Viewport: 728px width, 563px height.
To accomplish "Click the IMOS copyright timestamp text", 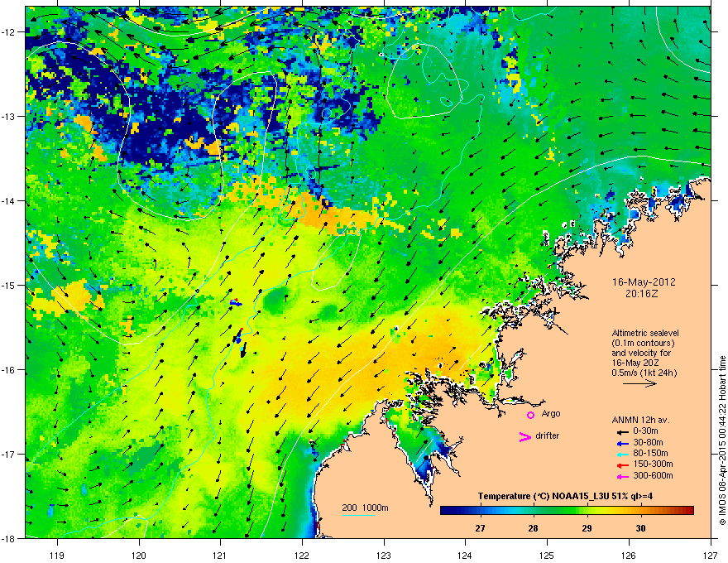I will 722,440.
